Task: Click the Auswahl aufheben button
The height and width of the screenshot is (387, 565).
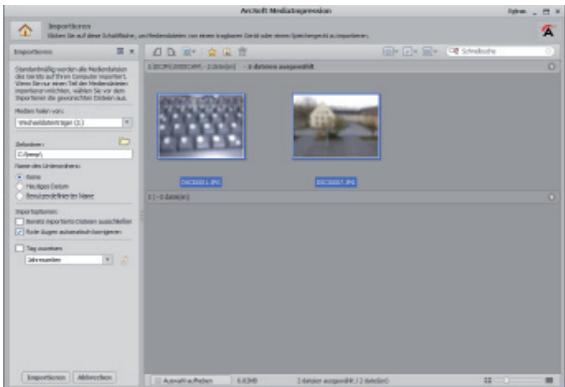Action: pos(188,381)
